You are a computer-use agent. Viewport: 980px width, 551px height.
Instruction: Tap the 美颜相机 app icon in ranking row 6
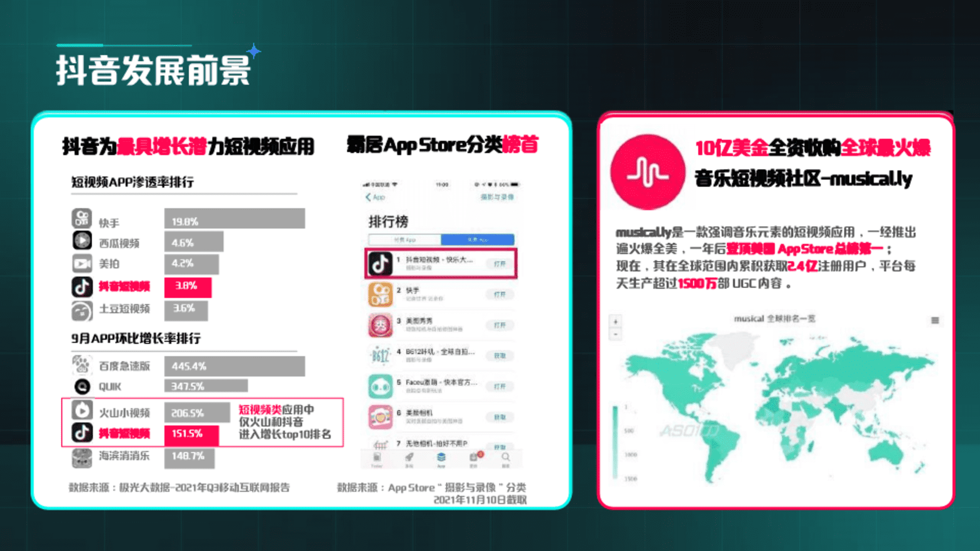coord(381,417)
